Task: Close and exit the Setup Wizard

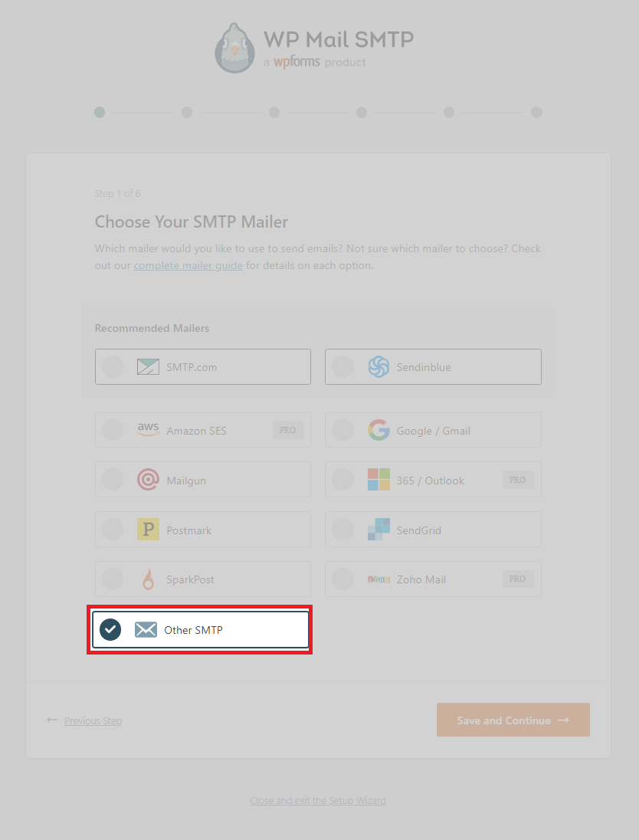Action: coord(317,800)
